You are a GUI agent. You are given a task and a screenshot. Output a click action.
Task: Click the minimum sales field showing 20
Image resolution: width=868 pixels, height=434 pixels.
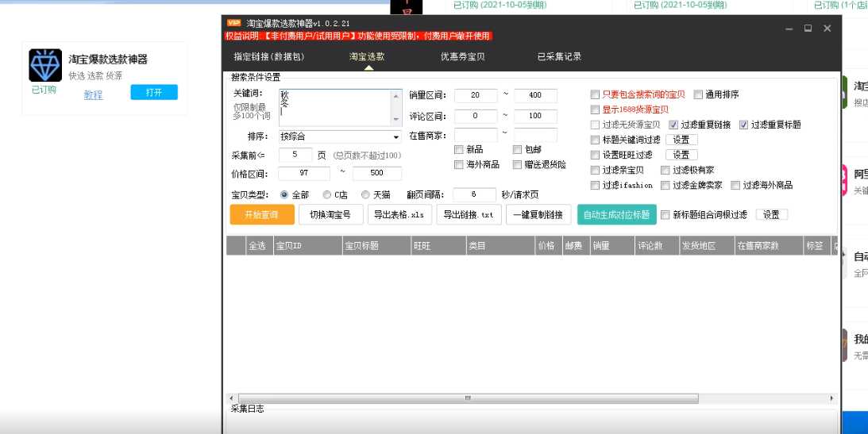(x=476, y=95)
